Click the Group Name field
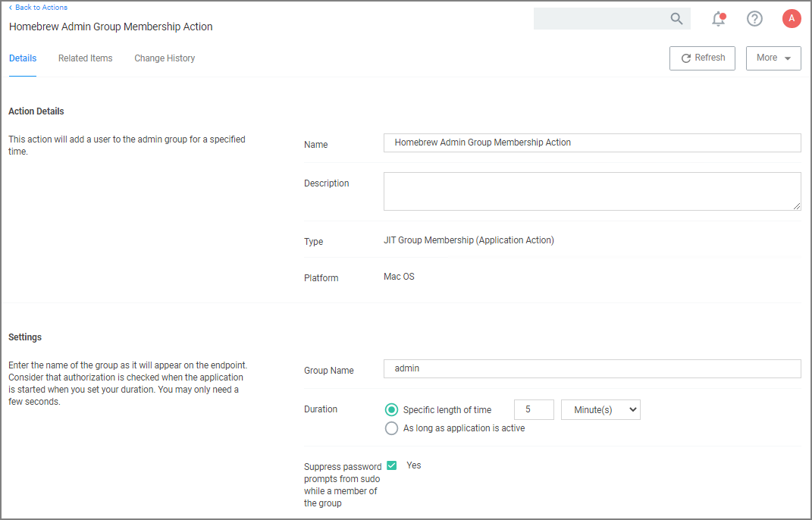The height and width of the screenshot is (520, 812). [591, 368]
